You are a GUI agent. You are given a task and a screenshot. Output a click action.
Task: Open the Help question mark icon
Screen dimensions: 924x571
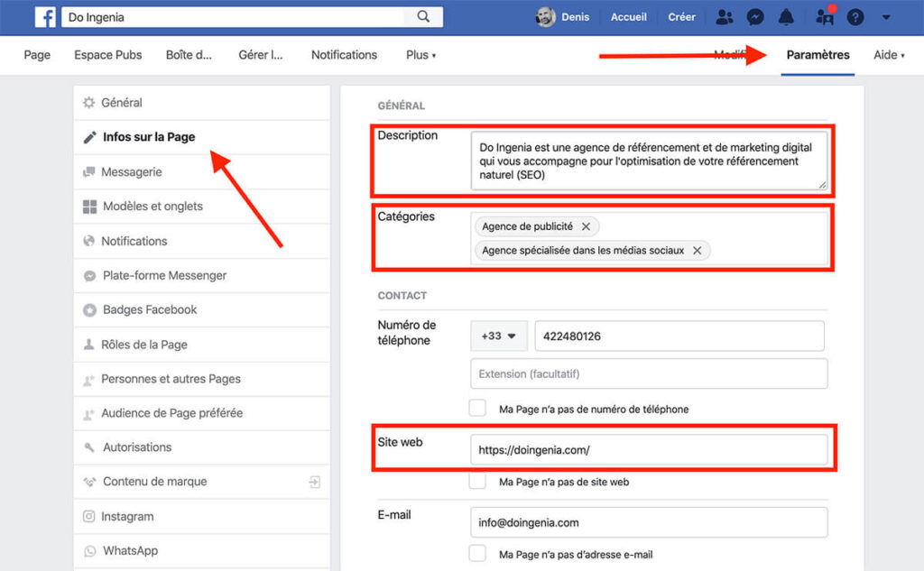854,16
